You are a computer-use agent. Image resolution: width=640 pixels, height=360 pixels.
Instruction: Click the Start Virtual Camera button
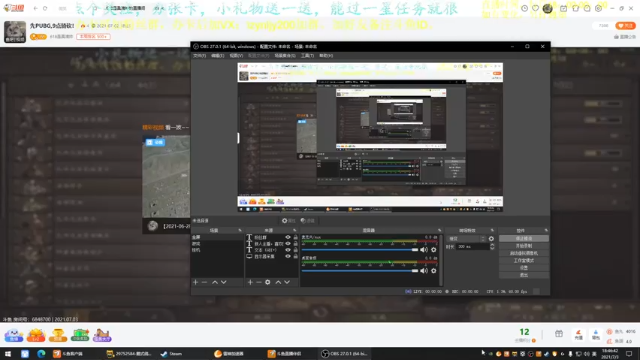tap(524, 253)
